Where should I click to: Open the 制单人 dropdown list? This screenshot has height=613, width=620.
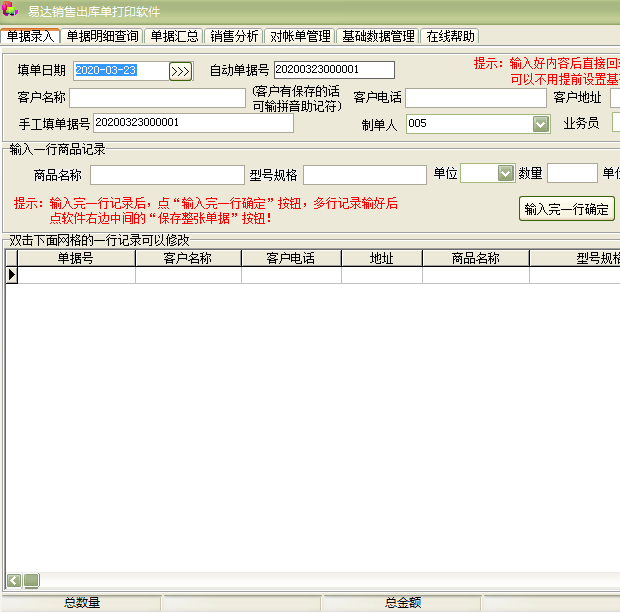(x=540, y=124)
